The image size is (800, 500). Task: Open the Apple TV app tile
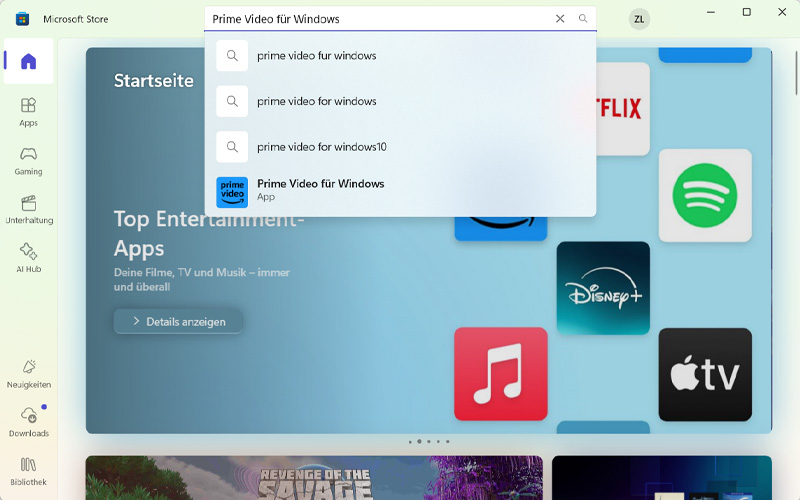pos(705,374)
